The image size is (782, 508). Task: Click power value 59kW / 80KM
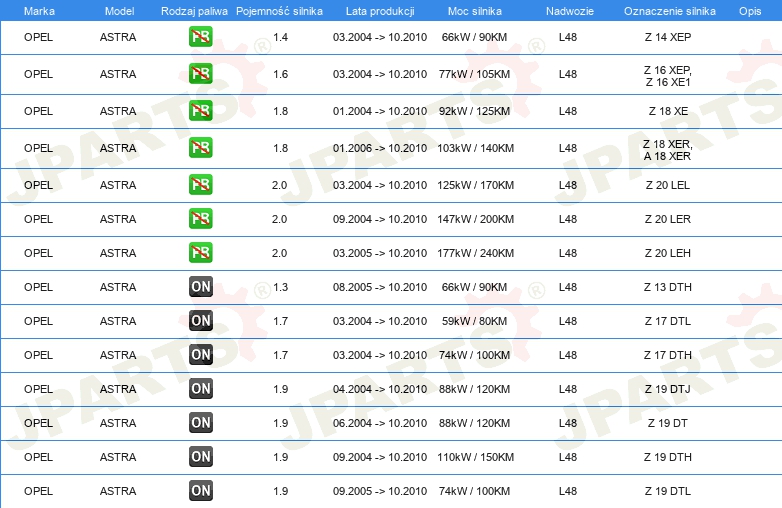click(x=474, y=321)
